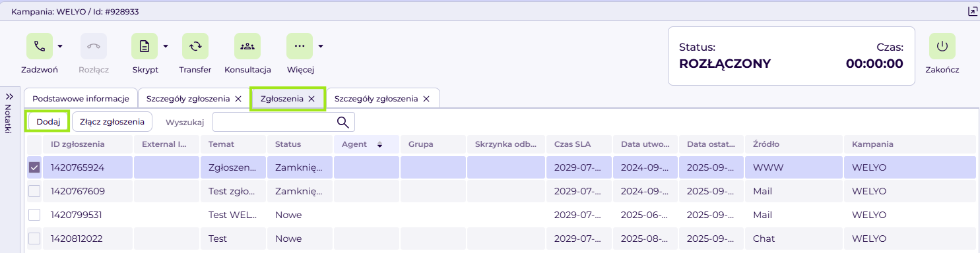
Task: Select the checkbox for ticket 1420812022
Action: coord(34,239)
